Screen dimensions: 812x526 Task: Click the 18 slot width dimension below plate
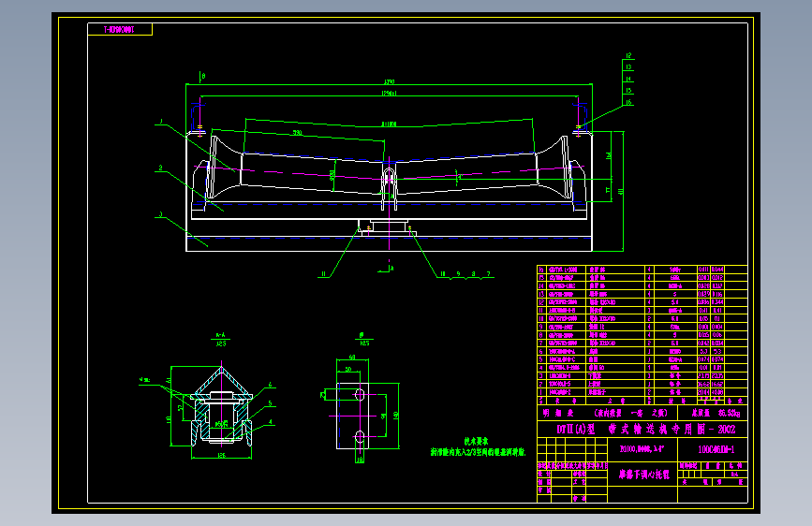[360, 460]
